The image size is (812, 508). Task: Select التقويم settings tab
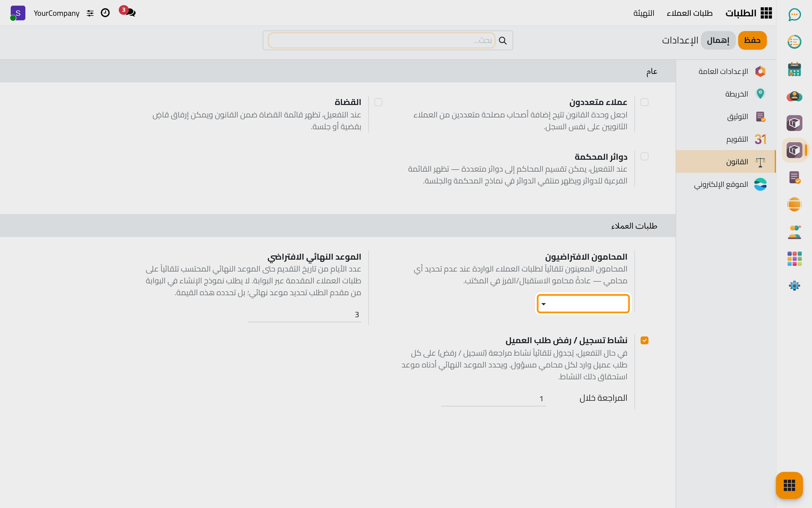point(726,139)
